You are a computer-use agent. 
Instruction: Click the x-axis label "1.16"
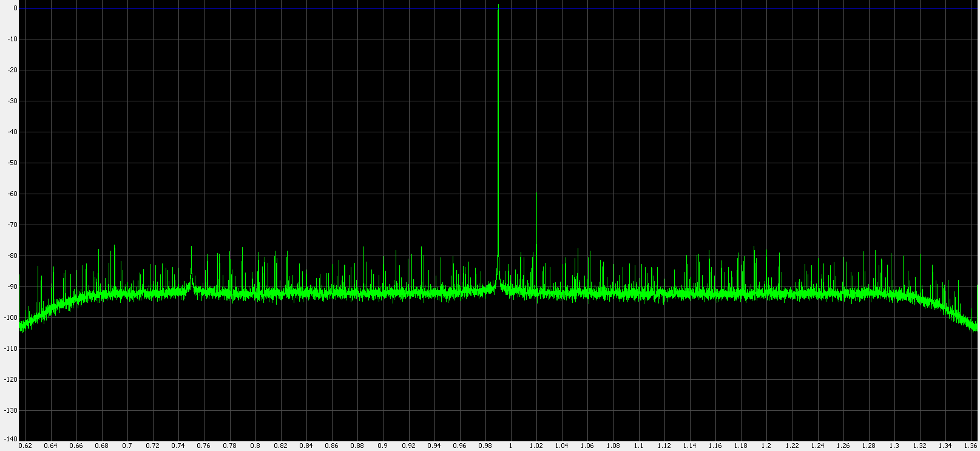click(x=715, y=446)
